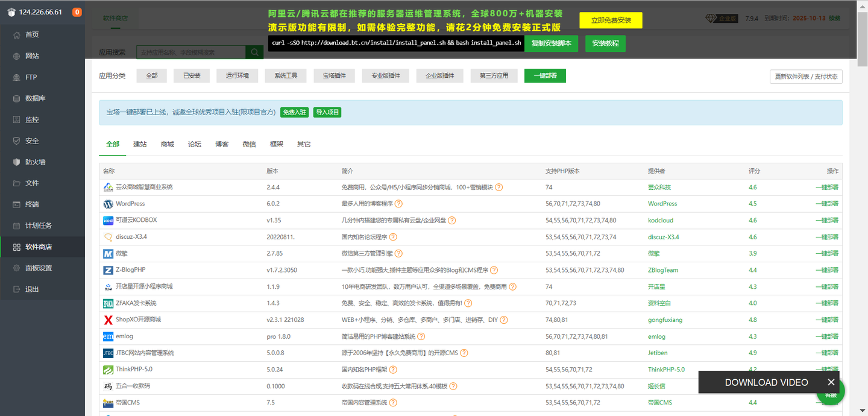Click the 退出 logout icon in sidebar
The width and height of the screenshot is (868, 416).
tap(17, 289)
